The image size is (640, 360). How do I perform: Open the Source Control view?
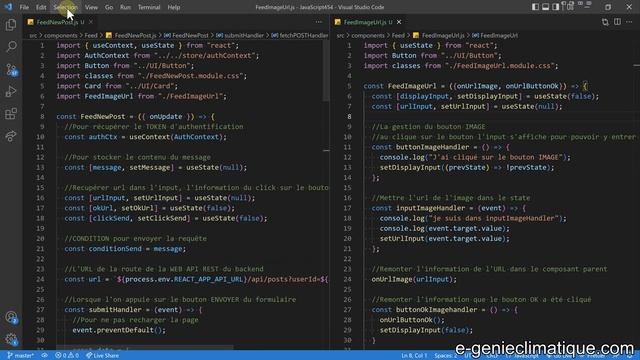click(11, 70)
